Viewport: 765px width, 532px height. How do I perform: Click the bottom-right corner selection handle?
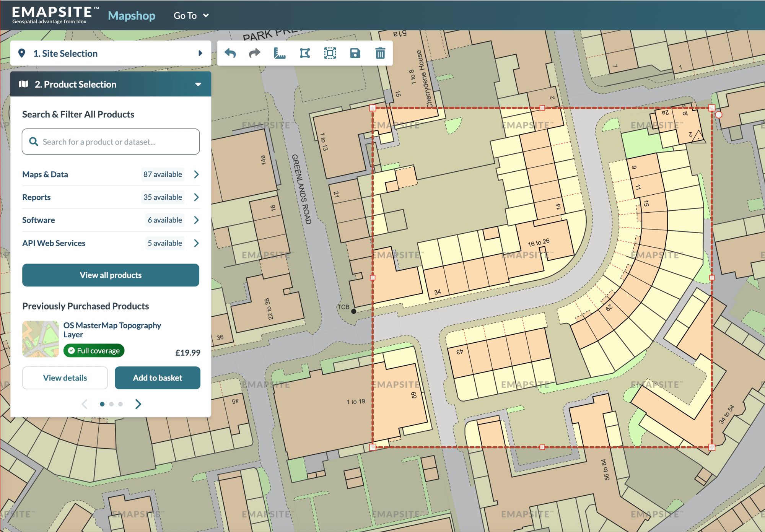click(x=712, y=447)
